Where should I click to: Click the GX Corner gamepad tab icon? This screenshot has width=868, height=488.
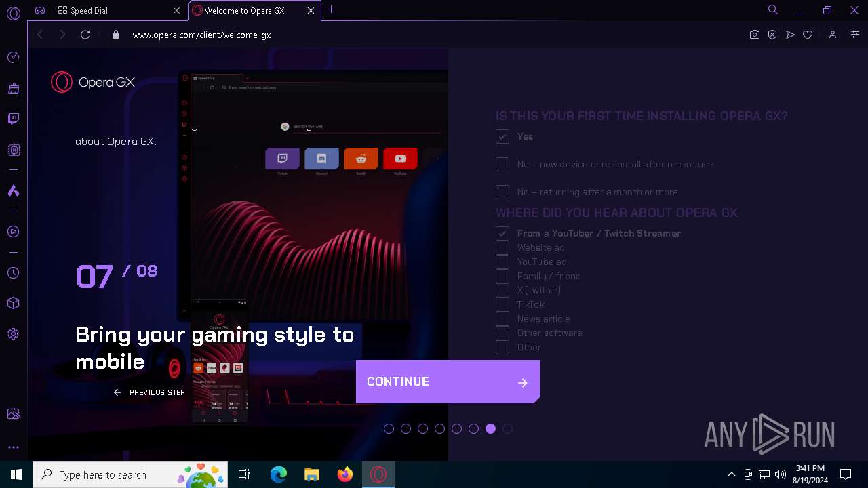pyautogui.click(x=40, y=10)
